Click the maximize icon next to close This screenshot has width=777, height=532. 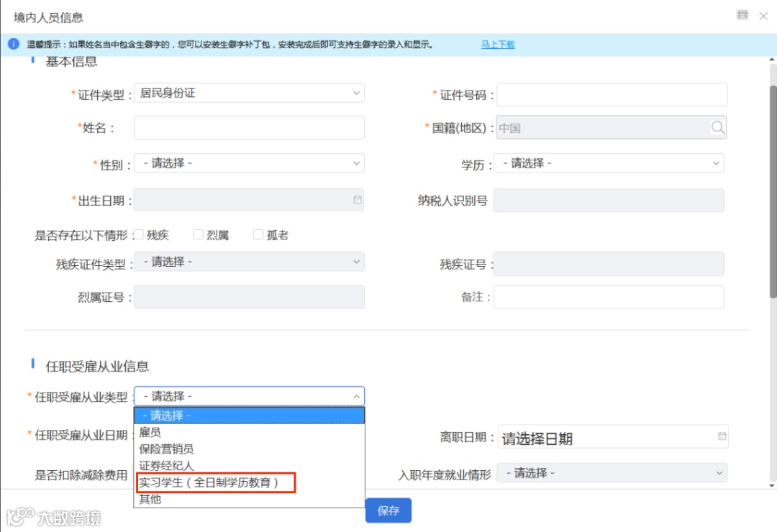click(x=742, y=15)
